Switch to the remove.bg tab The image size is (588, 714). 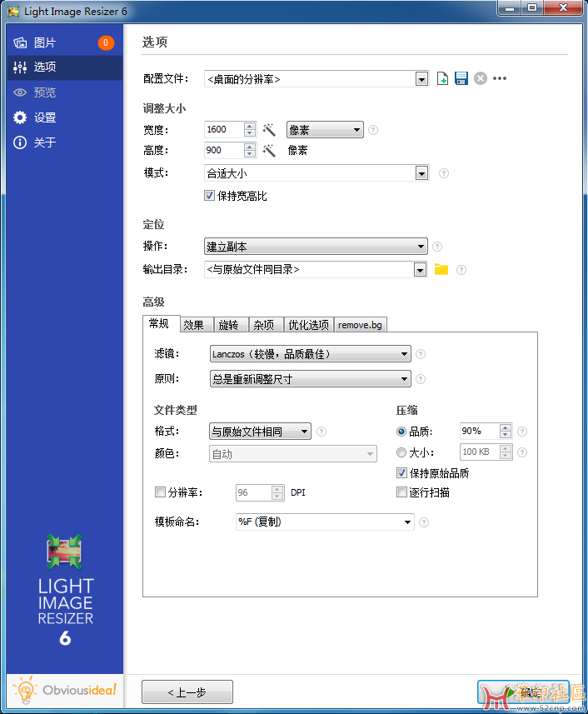pyautogui.click(x=361, y=325)
